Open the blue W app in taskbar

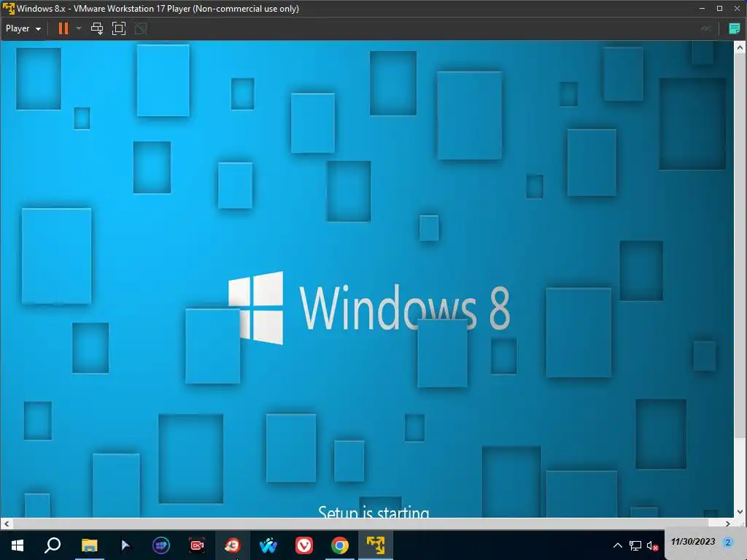268,545
